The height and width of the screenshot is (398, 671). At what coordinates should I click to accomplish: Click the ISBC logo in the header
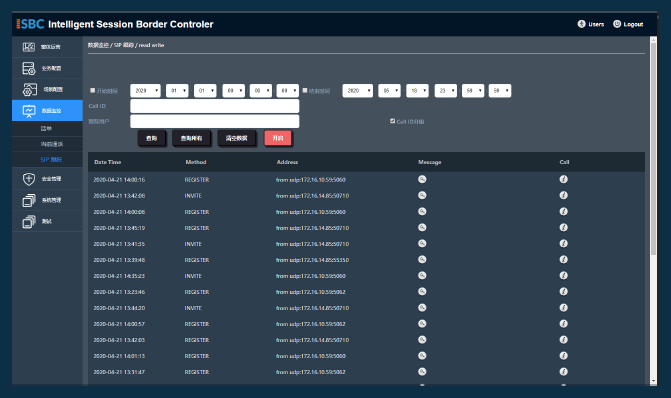pos(30,24)
